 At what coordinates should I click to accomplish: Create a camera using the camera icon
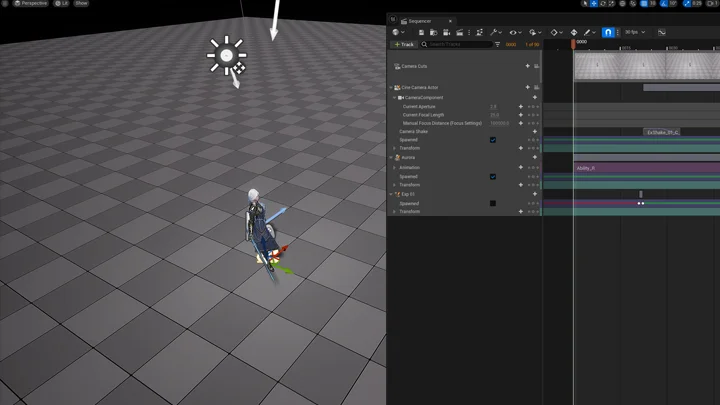coord(446,32)
